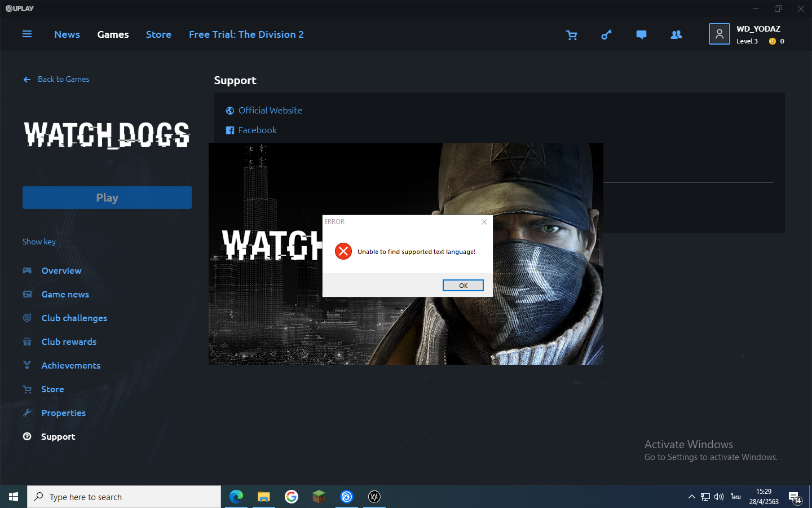
Task: Open the chat messages icon
Action: click(x=641, y=35)
